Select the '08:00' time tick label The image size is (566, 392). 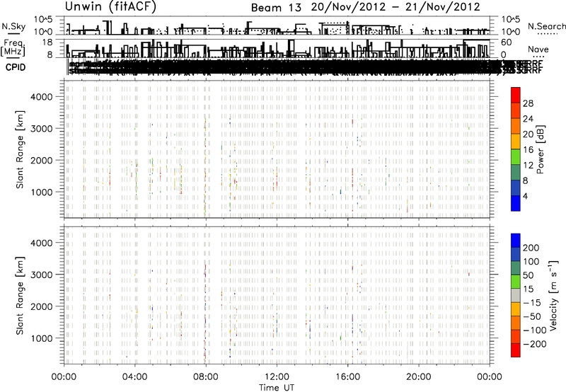click(206, 377)
